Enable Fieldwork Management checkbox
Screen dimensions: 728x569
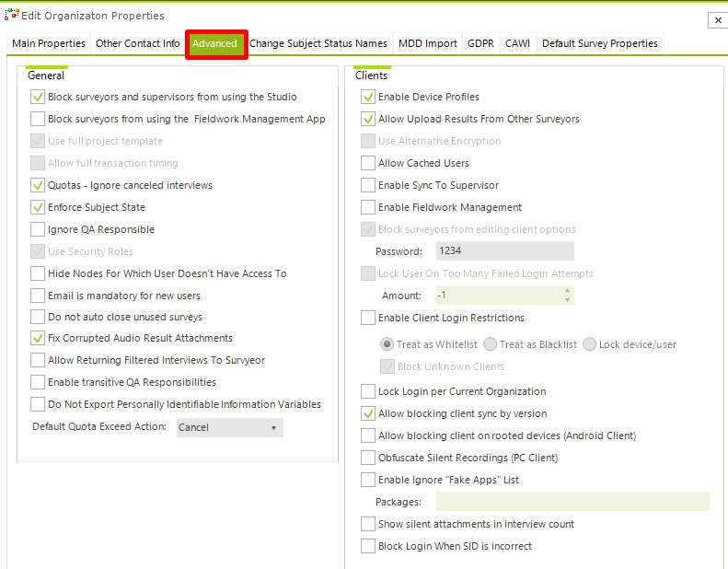pos(368,207)
